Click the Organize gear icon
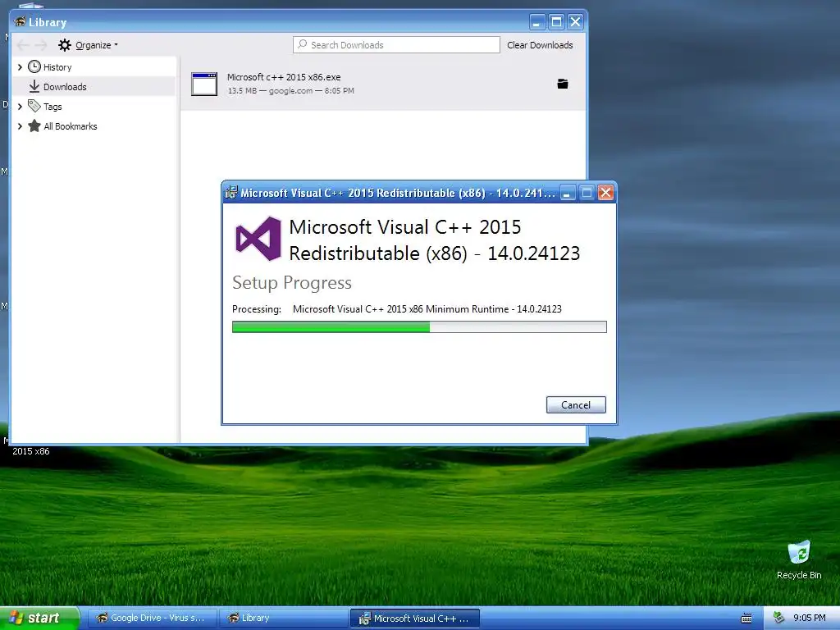840x630 pixels. pyautogui.click(x=65, y=45)
